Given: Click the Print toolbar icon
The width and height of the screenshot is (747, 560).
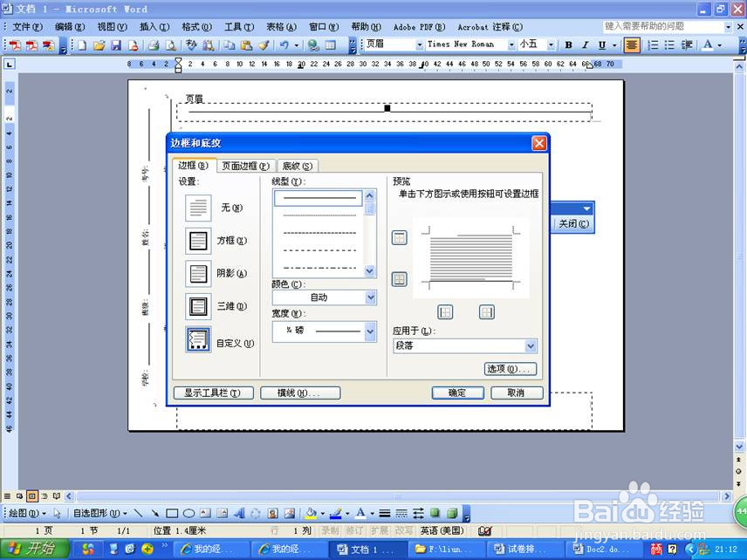Looking at the screenshot, I should click(154, 45).
